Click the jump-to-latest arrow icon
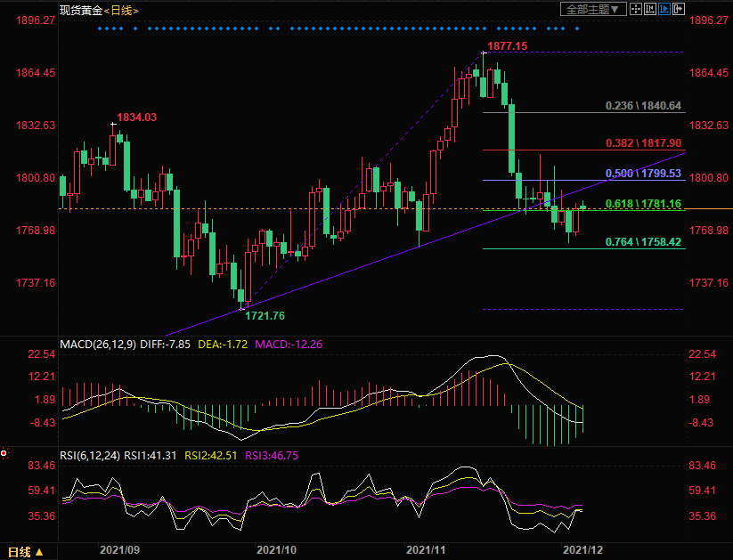 click(x=678, y=9)
